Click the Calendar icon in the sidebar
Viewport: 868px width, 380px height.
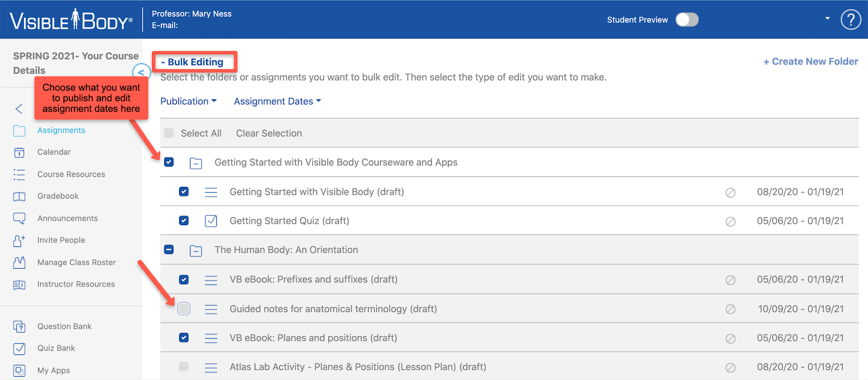click(x=19, y=152)
